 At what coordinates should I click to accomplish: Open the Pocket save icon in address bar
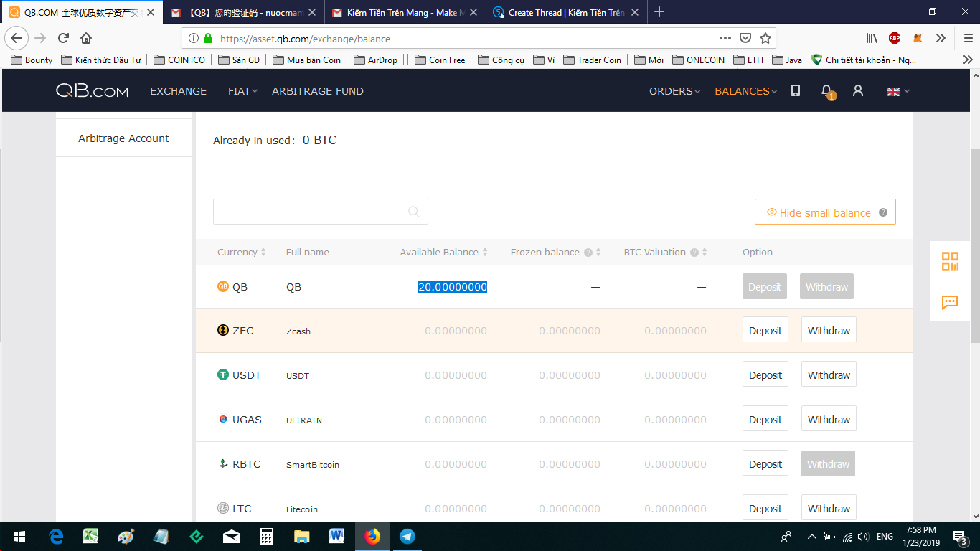click(746, 38)
